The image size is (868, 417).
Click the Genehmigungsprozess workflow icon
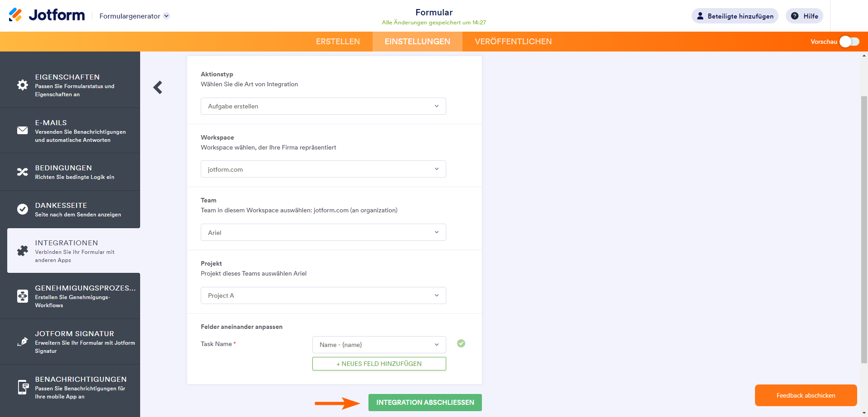coord(23,296)
